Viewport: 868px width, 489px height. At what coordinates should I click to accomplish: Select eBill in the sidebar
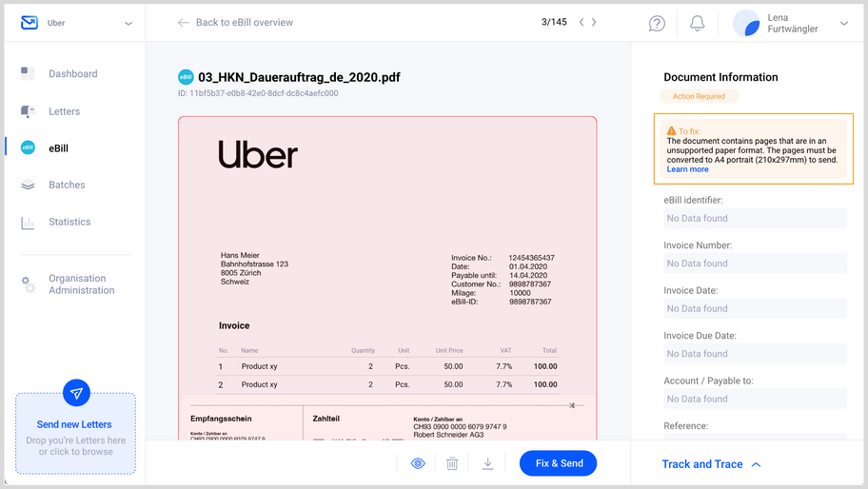58,148
